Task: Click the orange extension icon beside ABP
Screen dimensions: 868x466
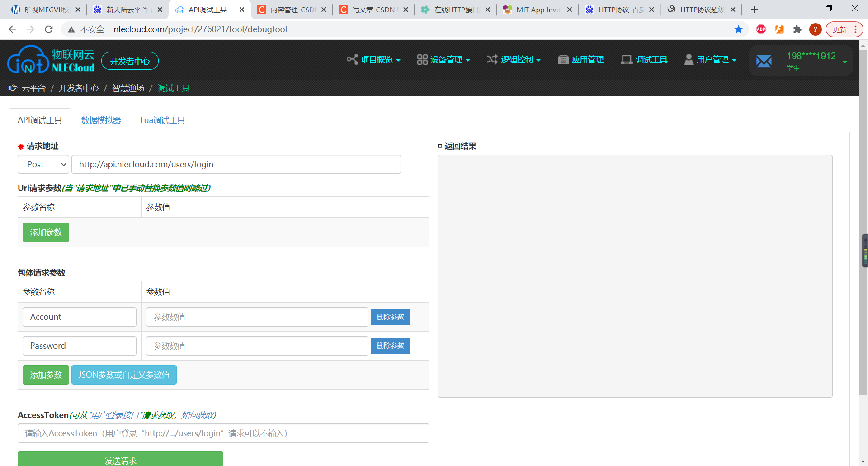Action: pyautogui.click(x=779, y=29)
